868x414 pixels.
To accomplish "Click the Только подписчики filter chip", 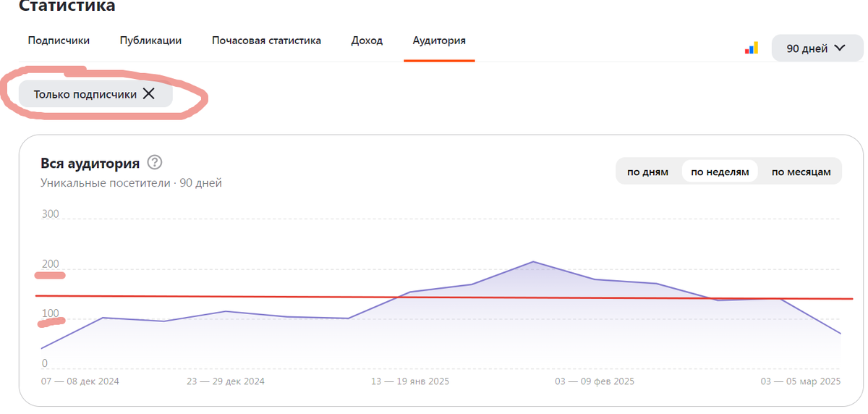I will coord(95,93).
